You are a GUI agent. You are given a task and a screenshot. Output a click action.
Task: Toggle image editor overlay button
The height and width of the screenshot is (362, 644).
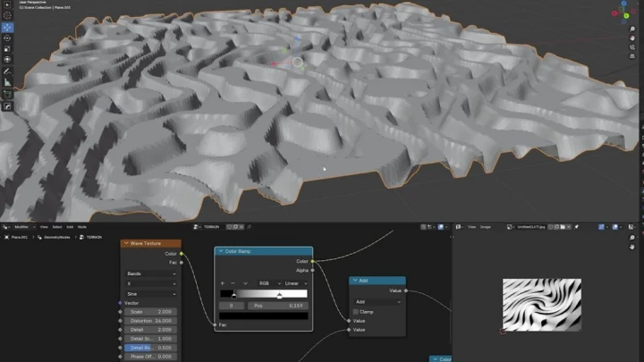pyautogui.click(x=614, y=226)
